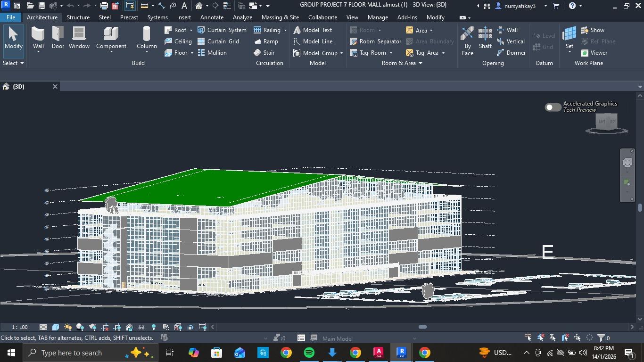
Task: Click the Stair tool
Action: [x=264, y=53]
